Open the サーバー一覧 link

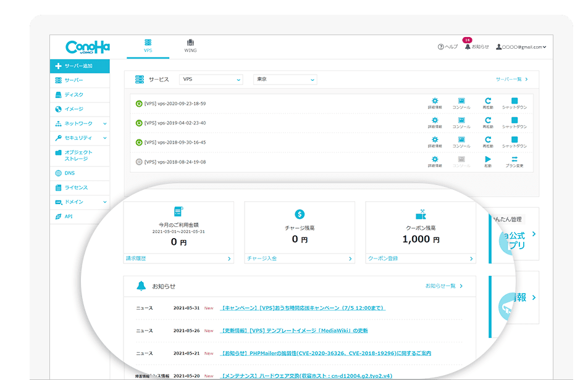tap(511, 80)
